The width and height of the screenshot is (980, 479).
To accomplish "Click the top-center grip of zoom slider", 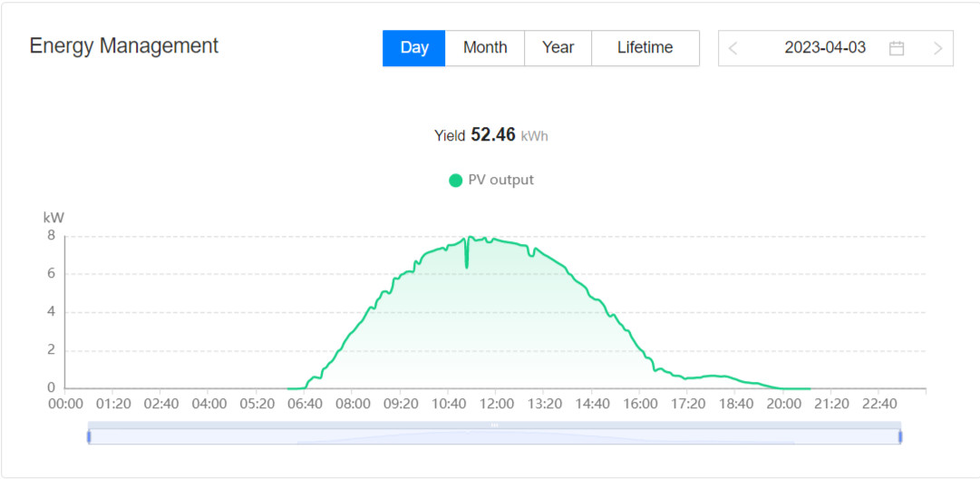I will point(494,425).
